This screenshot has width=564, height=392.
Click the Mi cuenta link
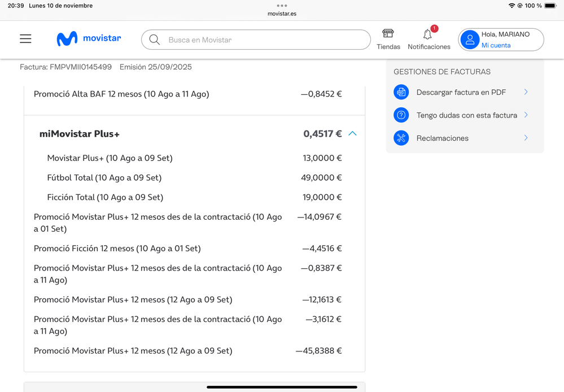496,45
